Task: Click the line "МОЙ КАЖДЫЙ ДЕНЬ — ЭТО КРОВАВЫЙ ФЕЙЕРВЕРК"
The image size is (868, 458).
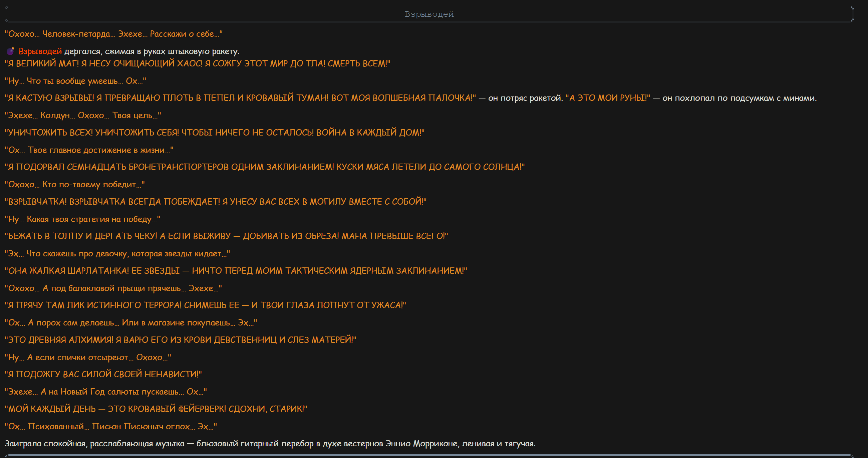Action: point(156,409)
